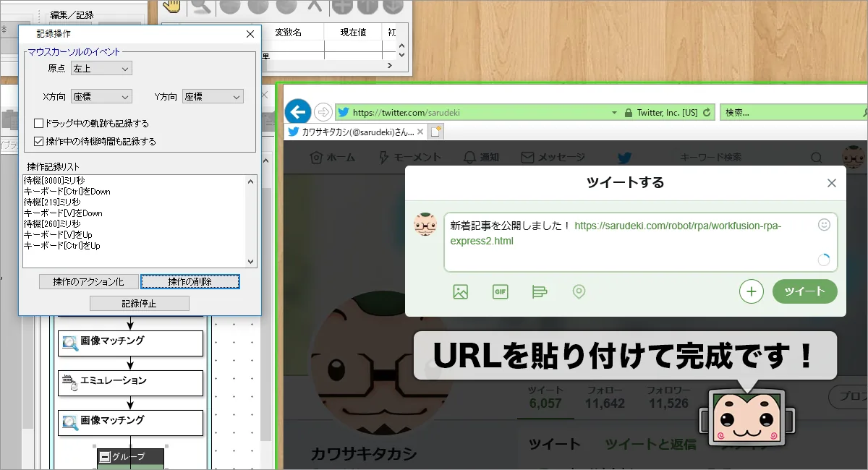The width and height of the screenshot is (868, 470).
Task: Close the ツイートする dialog
Action: tap(832, 183)
